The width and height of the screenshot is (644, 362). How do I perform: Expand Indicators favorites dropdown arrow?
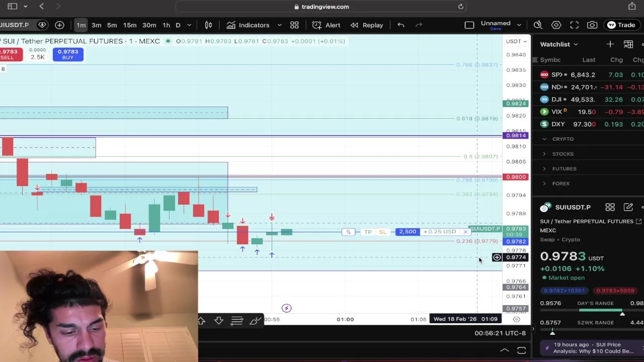click(x=279, y=25)
